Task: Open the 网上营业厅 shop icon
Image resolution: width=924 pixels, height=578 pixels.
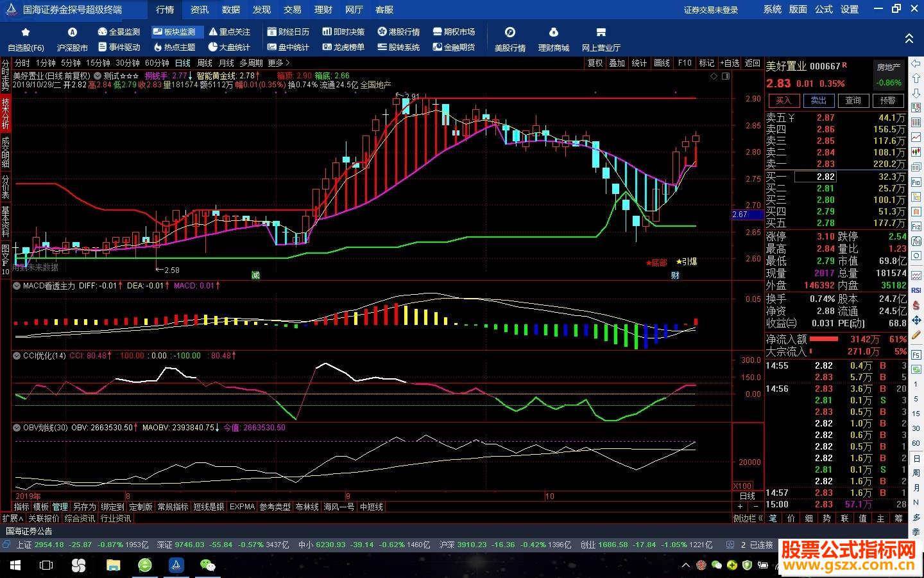Action: click(601, 32)
